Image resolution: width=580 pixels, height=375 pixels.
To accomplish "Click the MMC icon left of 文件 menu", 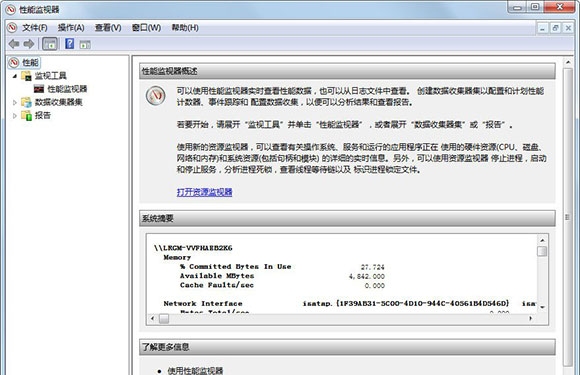I will [12, 28].
